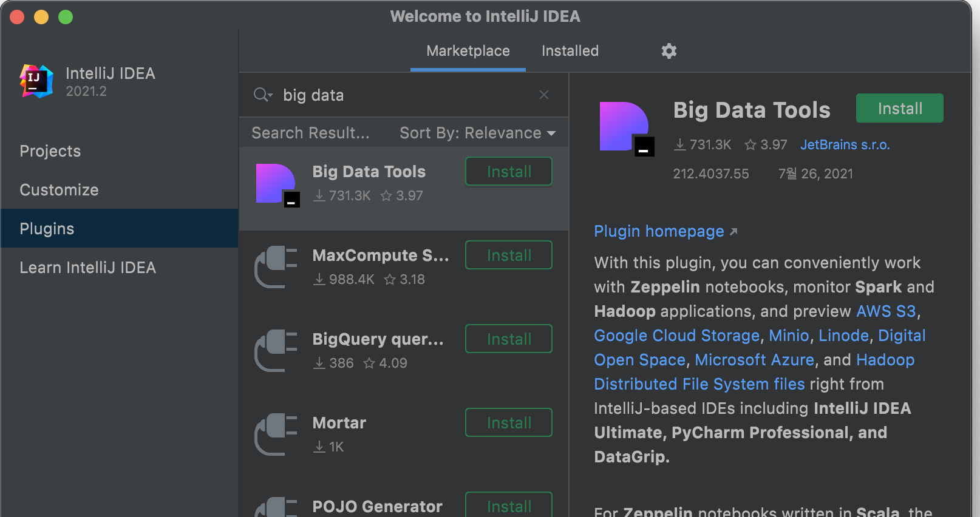Click Search Result... header label

(x=311, y=133)
